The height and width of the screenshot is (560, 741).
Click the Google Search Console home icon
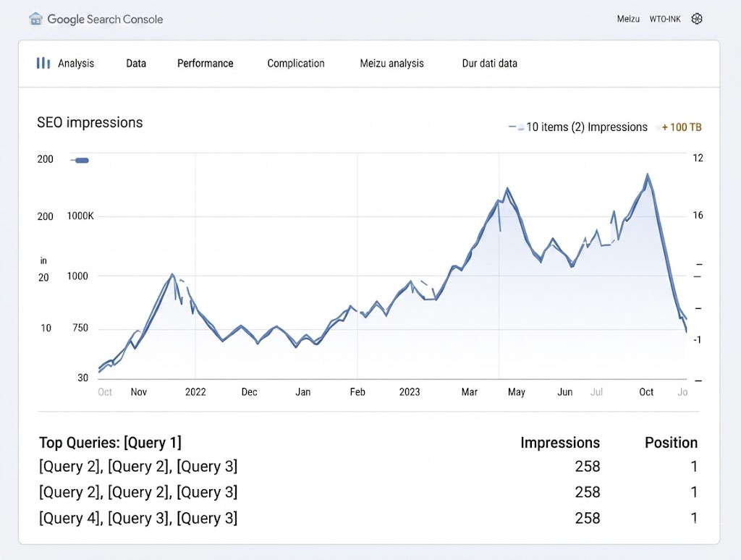[x=35, y=19]
